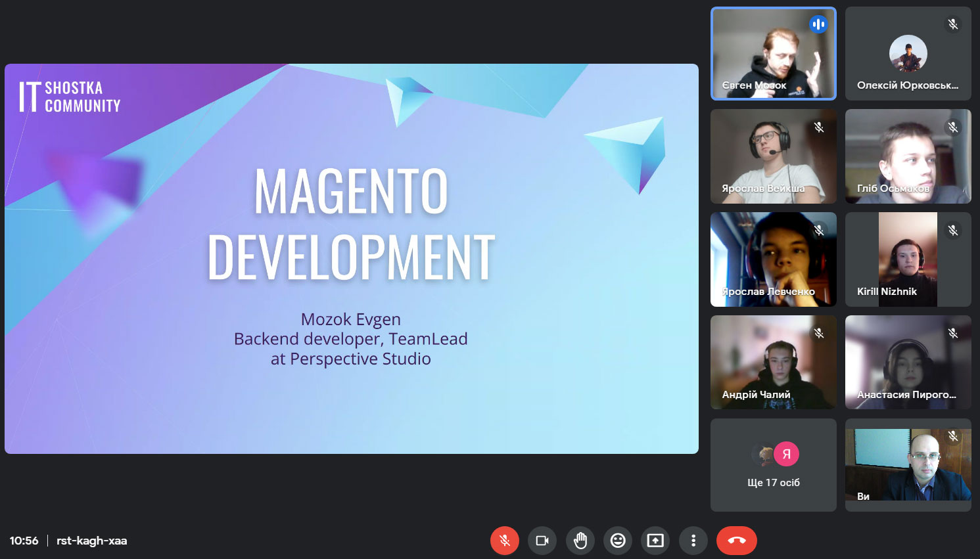Click the 'Backend developer, TeamLead' line on the slide
Screen dimensions: 980x559
pos(351,339)
